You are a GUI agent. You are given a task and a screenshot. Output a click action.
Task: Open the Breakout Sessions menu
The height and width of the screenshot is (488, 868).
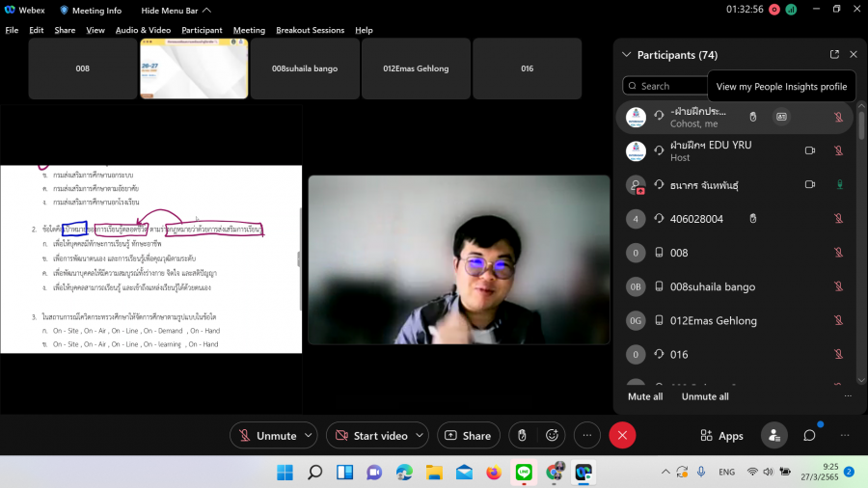310,30
